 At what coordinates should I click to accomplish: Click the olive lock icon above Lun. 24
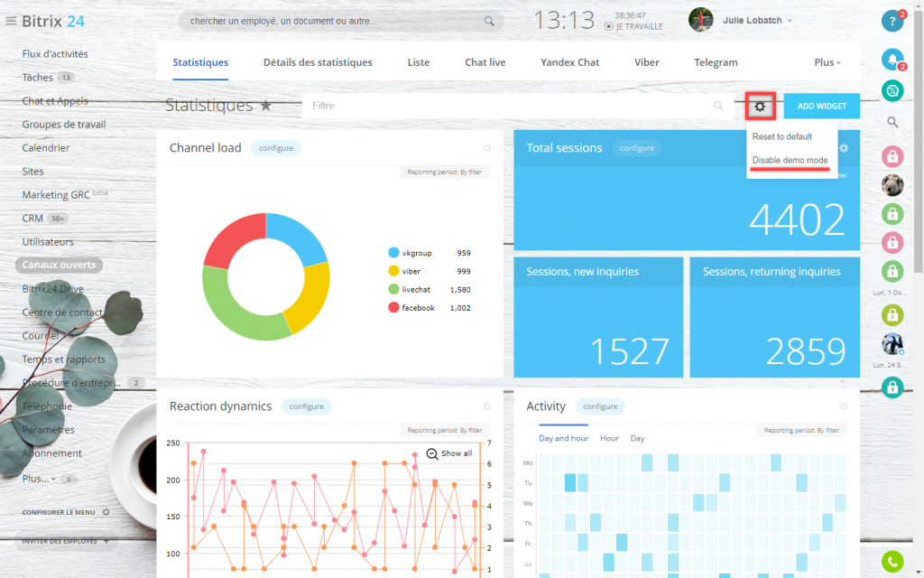[892, 315]
